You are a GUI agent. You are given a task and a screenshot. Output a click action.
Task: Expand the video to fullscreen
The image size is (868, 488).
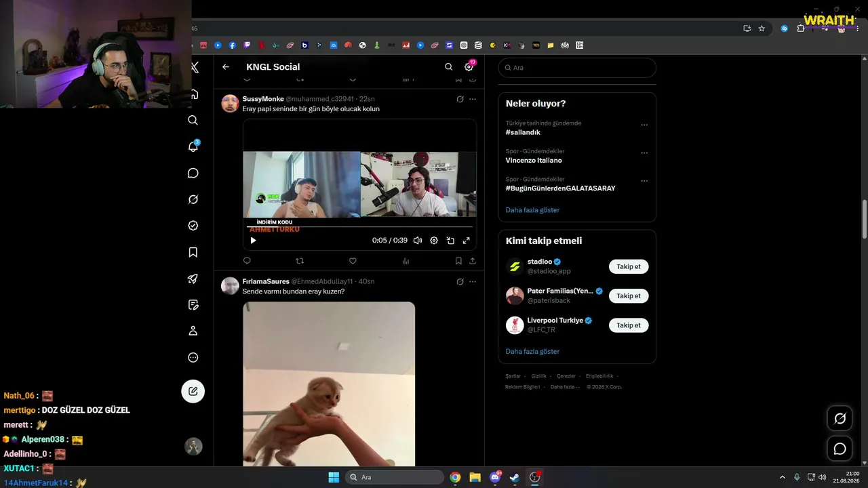[x=467, y=241]
